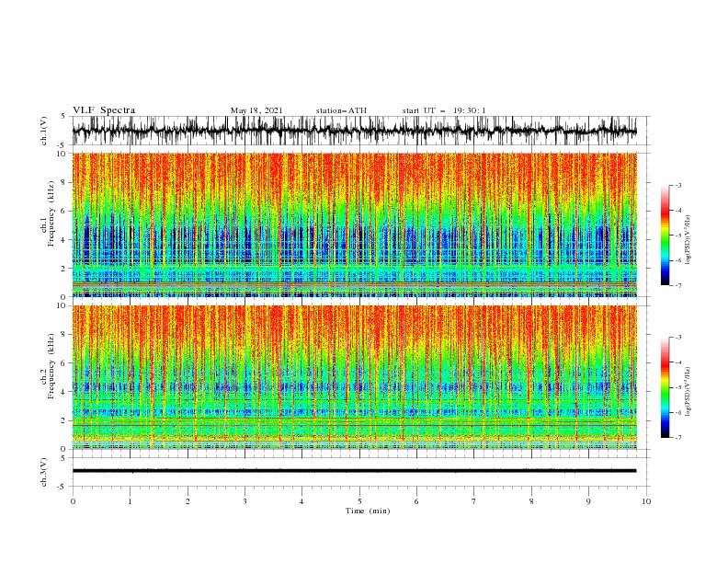Click tick label "9" on the Time (min) axis
Screen dimensions: 728x563
[x=588, y=501]
